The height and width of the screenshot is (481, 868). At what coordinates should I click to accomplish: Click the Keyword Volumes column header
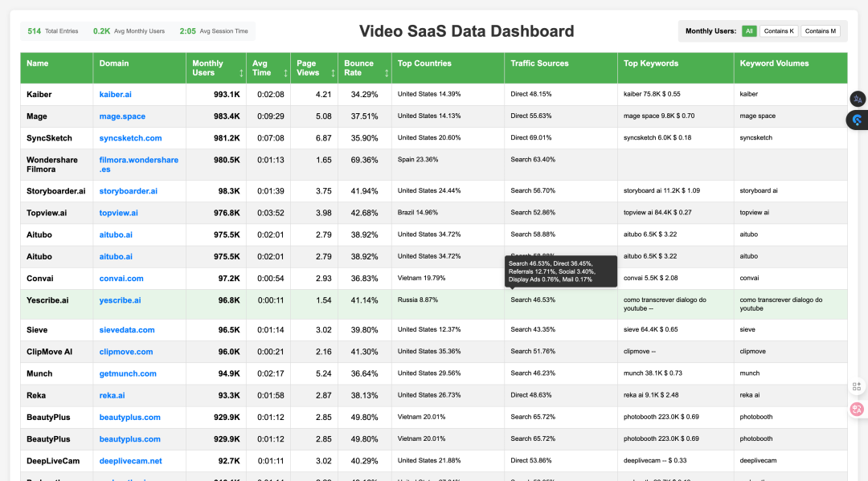tap(791, 68)
